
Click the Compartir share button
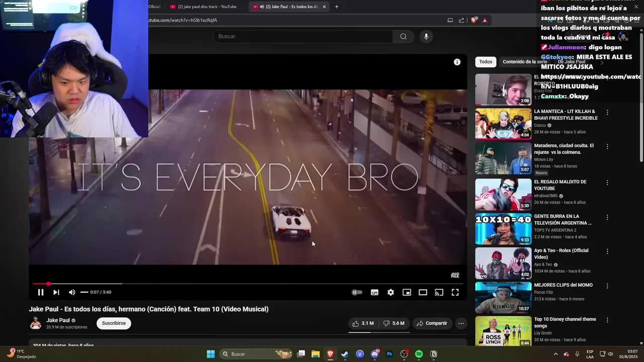[x=432, y=323]
